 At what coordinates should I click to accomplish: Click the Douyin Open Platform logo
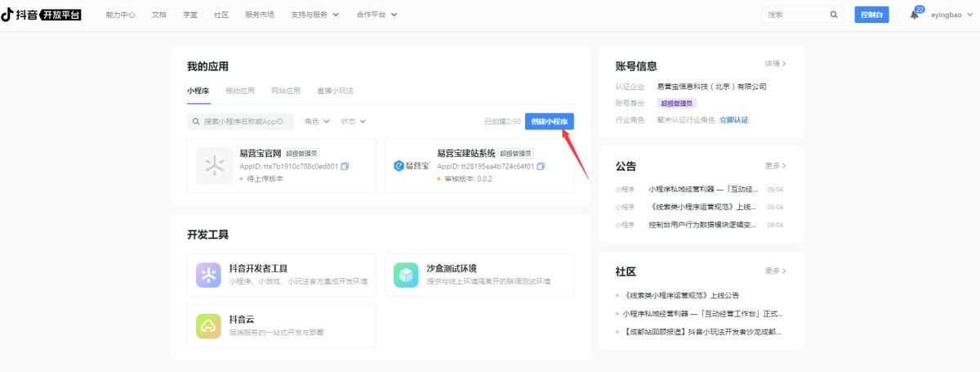tap(42, 14)
